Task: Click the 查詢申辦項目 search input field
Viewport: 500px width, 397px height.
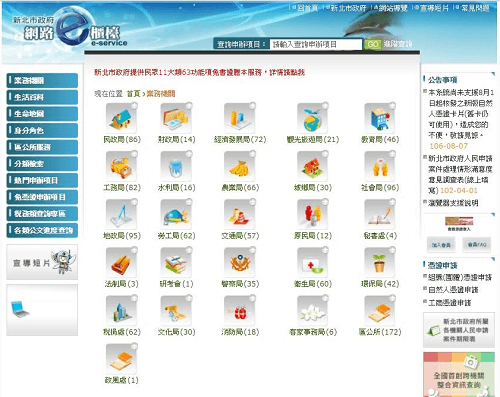Action: click(316, 44)
